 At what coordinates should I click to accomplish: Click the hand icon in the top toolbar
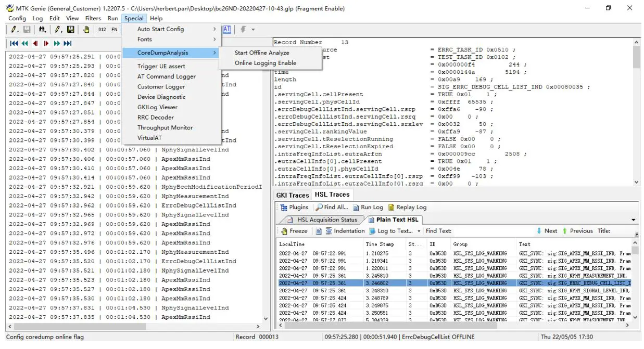click(86, 30)
